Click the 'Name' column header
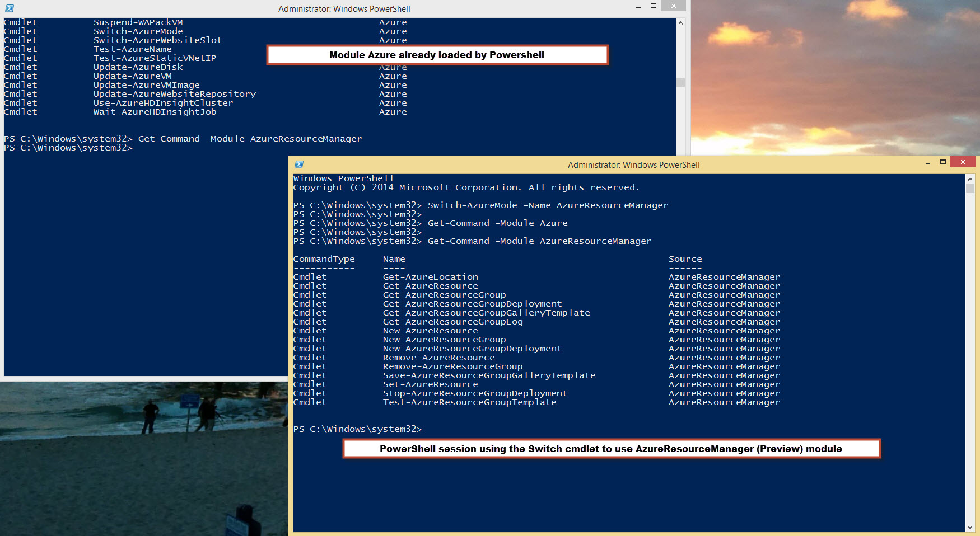 click(394, 259)
